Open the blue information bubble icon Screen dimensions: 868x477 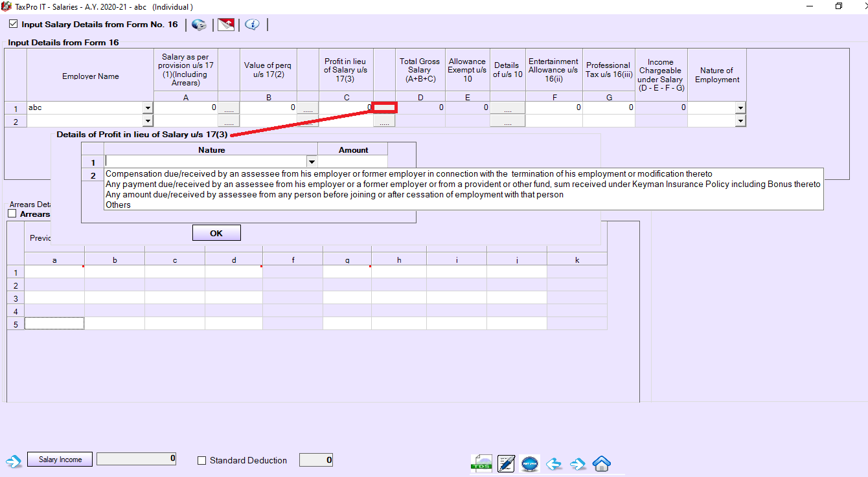[x=253, y=25]
